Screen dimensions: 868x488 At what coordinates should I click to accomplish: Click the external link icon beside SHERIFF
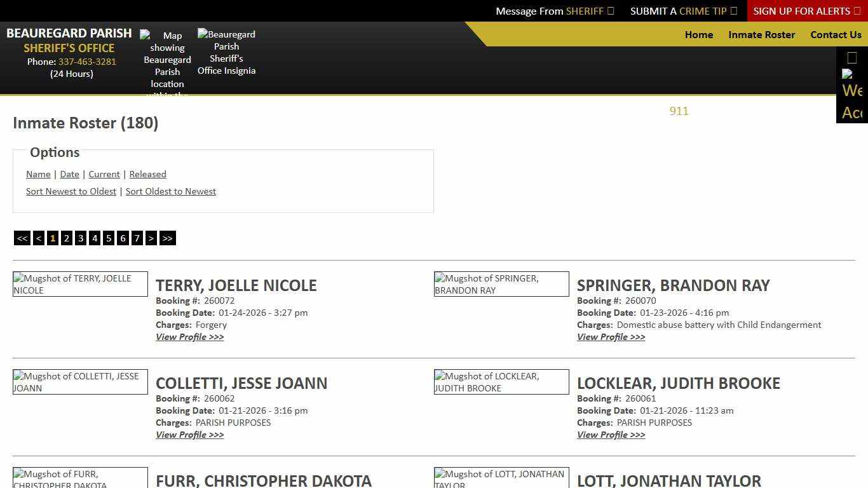611,11
